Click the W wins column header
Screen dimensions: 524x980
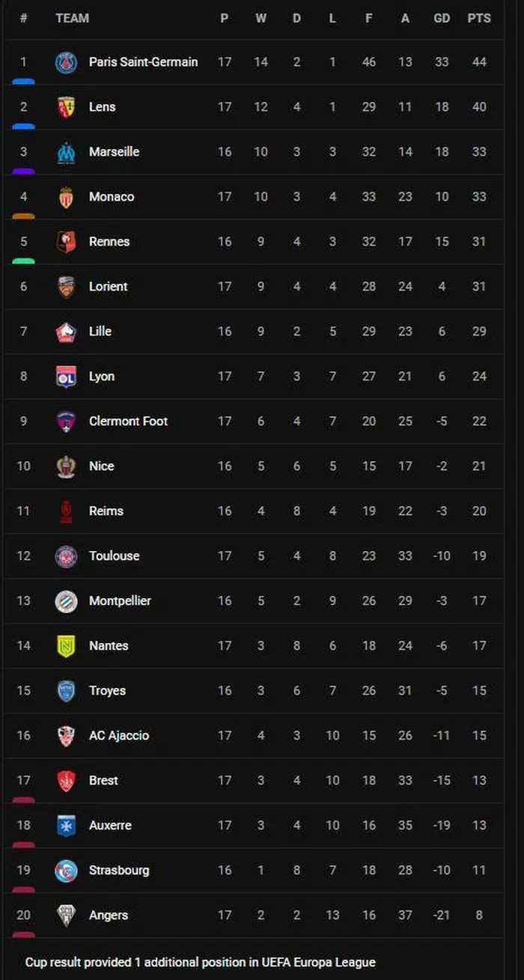(261, 18)
